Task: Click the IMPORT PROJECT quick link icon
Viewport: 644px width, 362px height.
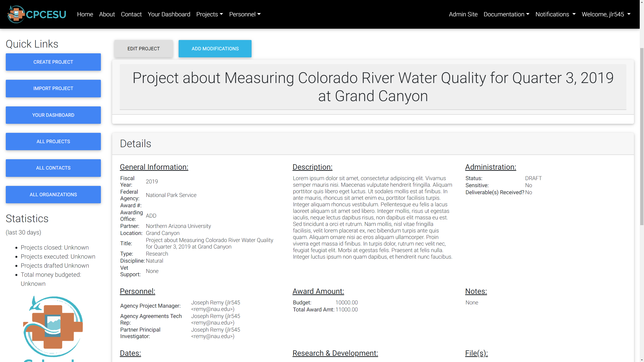Action: click(x=53, y=88)
